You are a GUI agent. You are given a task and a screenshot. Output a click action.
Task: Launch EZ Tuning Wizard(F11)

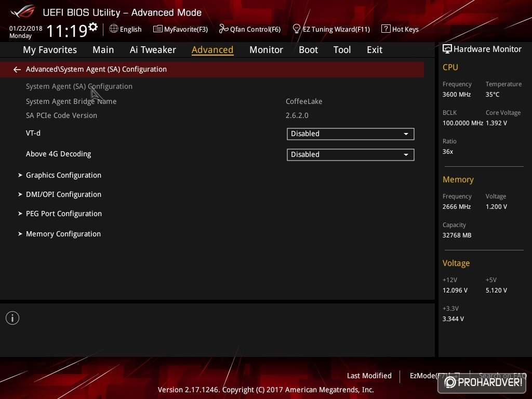[331, 29]
